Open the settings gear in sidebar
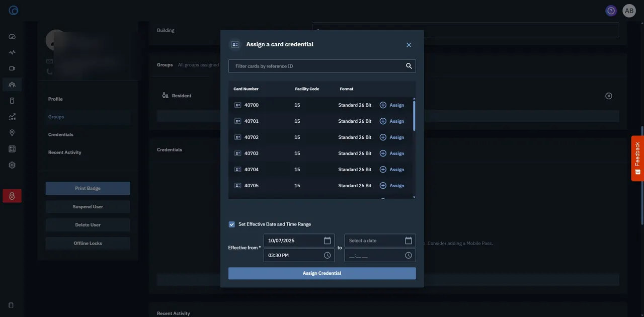This screenshot has width=644, height=317. click(12, 165)
